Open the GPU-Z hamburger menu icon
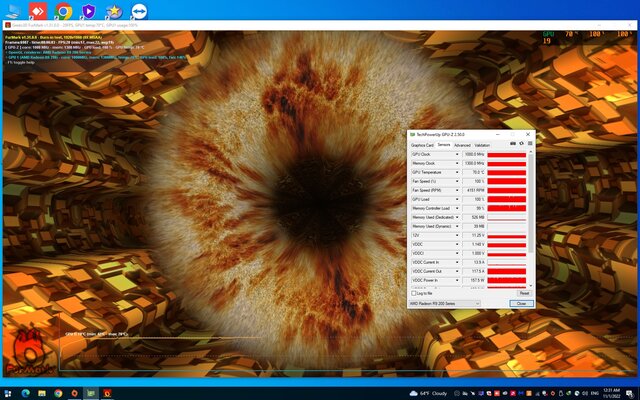Image resolution: width=640 pixels, height=400 pixels. click(x=528, y=145)
